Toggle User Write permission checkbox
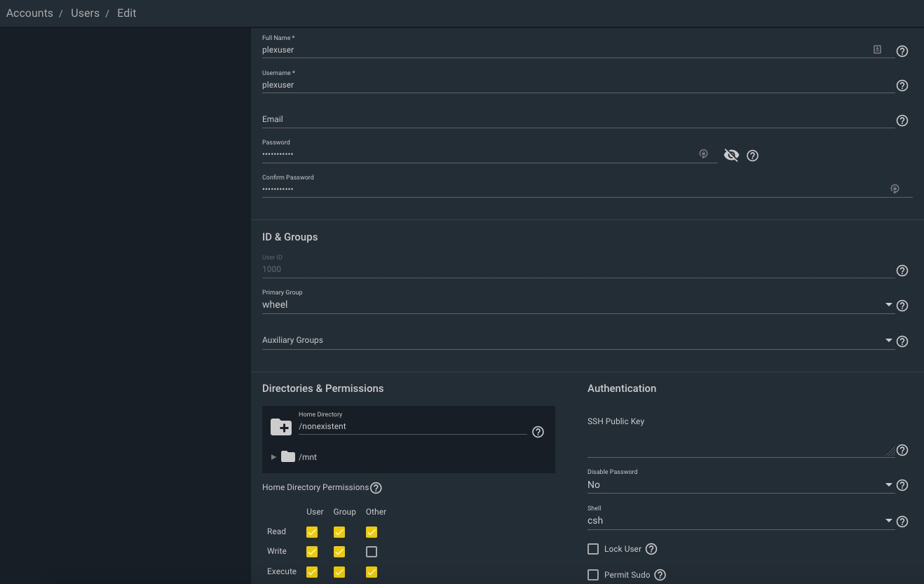This screenshot has width=924, height=584. click(x=312, y=552)
